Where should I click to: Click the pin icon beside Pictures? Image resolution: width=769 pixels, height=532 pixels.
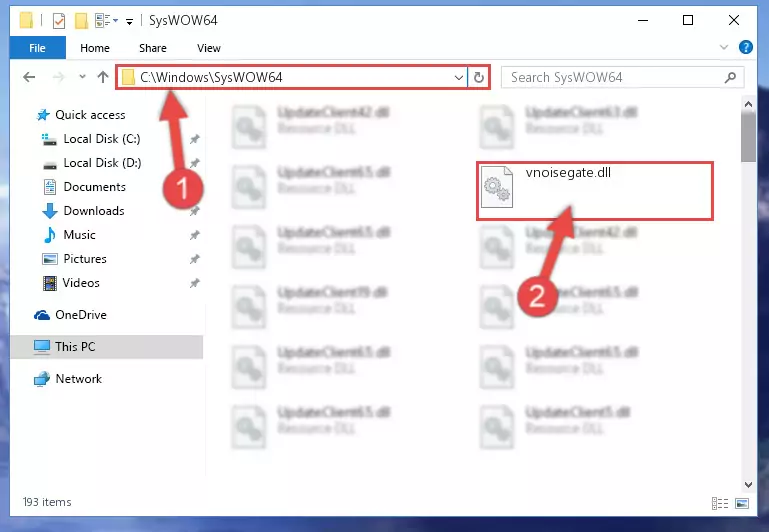click(195, 259)
